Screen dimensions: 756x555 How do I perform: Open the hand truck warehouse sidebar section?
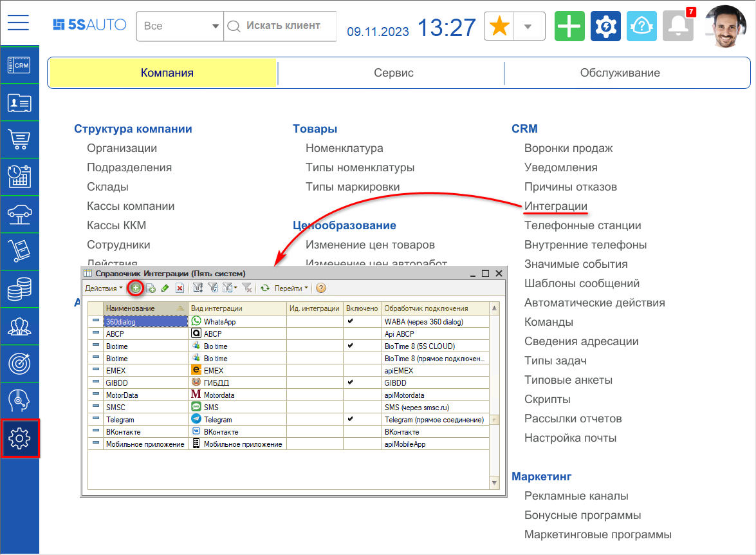(19, 252)
